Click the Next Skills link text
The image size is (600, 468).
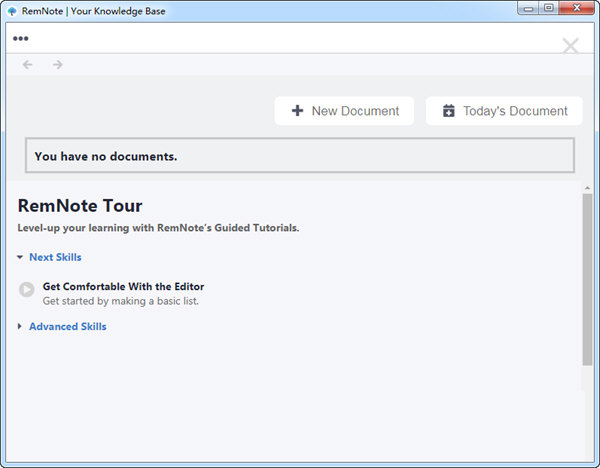coord(55,257)
